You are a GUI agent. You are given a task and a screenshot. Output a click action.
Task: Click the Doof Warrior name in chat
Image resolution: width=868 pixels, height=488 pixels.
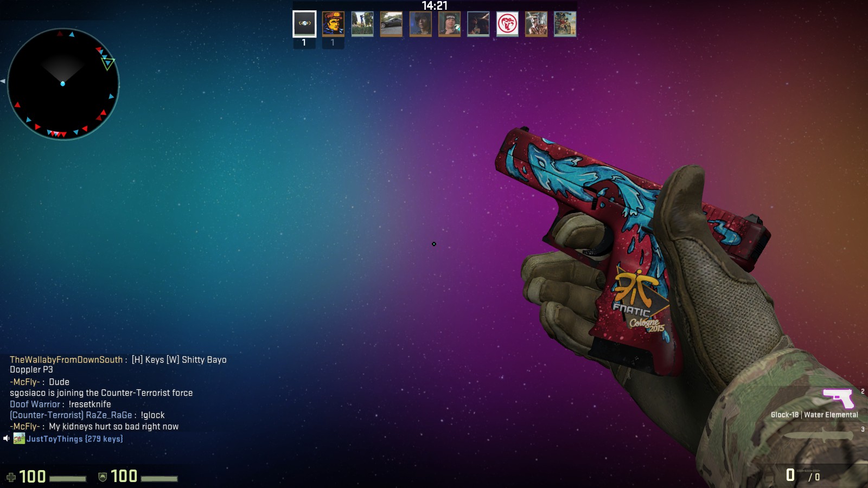tap(35, 404)
